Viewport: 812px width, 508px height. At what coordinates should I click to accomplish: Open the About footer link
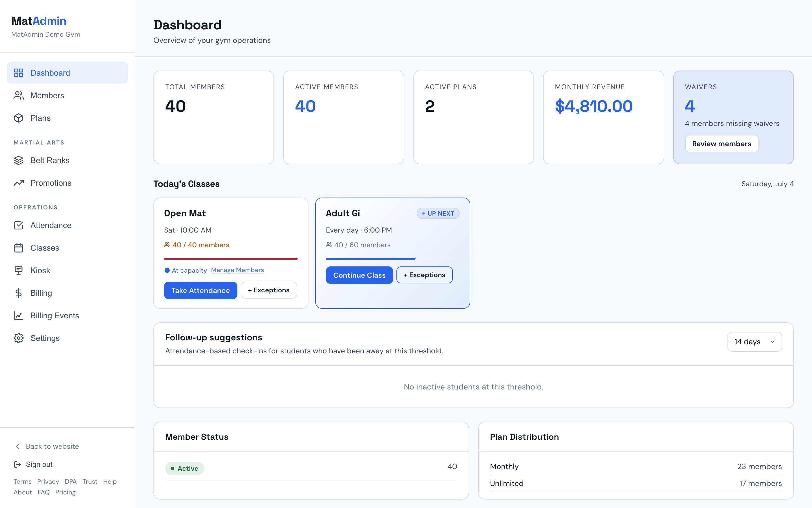(23, 492)
